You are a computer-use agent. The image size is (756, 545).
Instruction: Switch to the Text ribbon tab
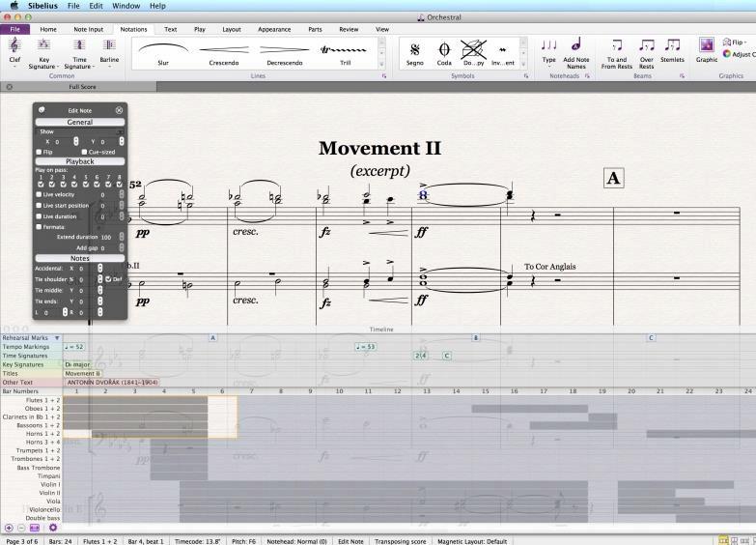point(170,29)
